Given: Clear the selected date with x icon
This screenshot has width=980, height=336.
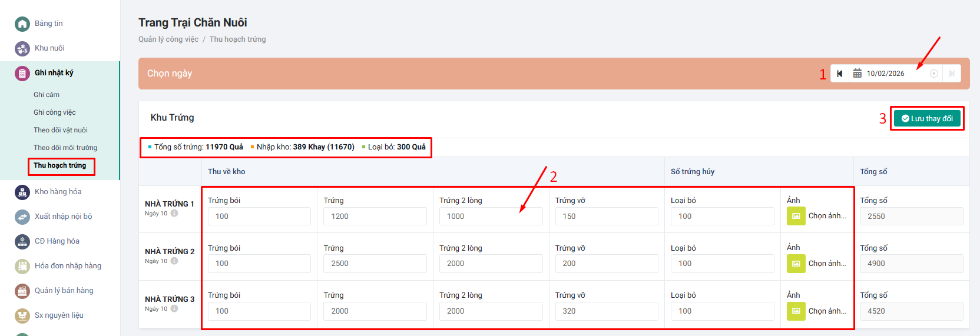Looking at the screenshot, I should click(x=933, y=74).
